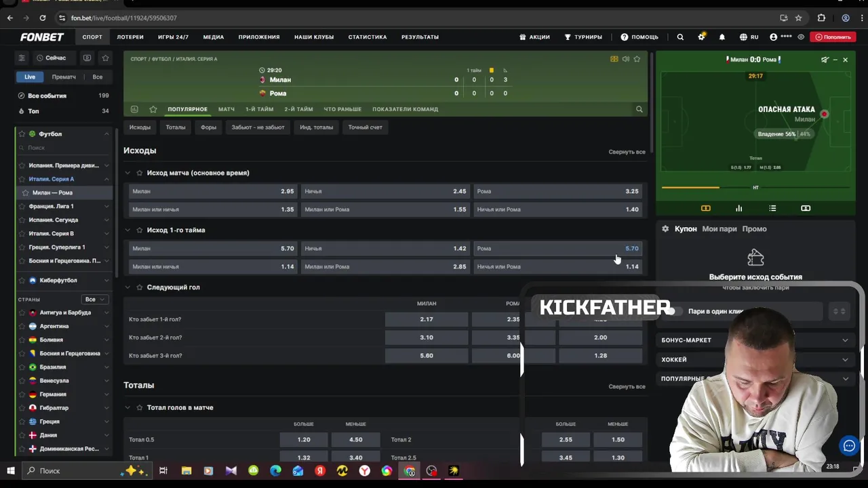
Task: Collapse the Футбол sidebar section
Action: tap(106, 134)
